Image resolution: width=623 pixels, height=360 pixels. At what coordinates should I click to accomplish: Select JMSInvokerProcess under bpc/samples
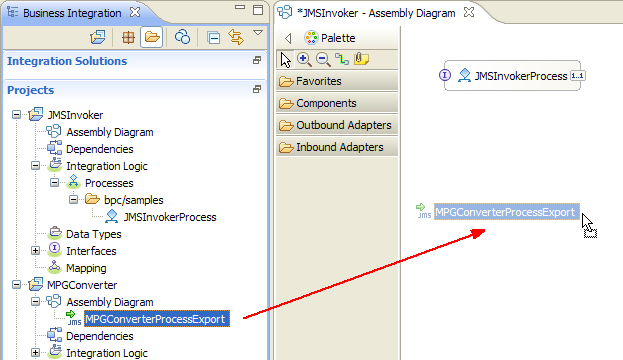[x=170, y=217]
